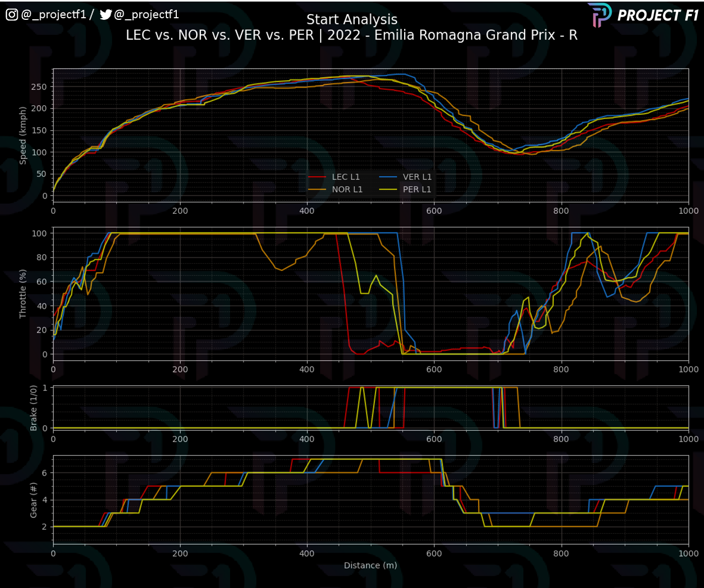Click the 2 tick on gear axis

tap(44, 527)
